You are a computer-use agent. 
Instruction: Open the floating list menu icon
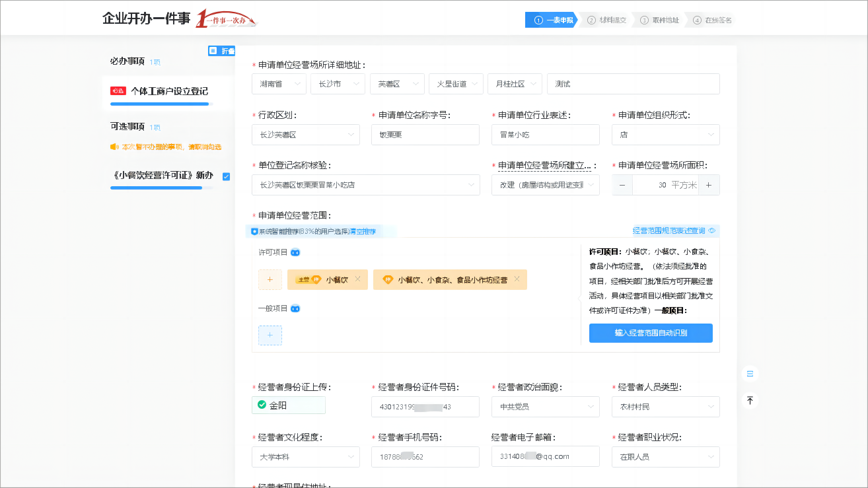750,374
